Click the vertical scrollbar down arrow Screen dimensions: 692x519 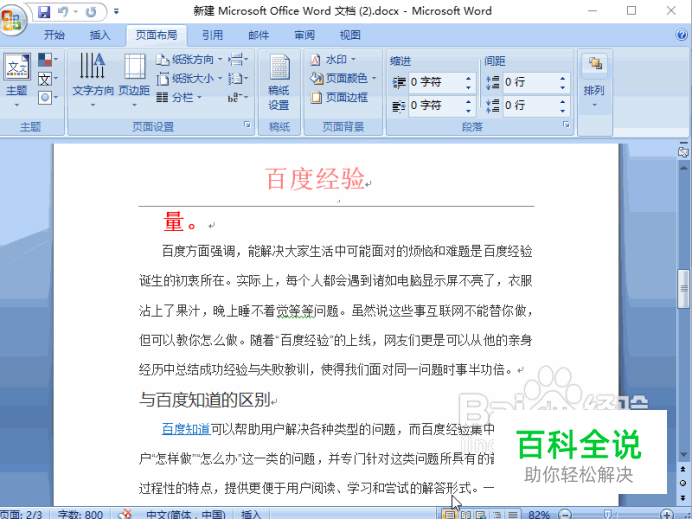pos(683,454)
